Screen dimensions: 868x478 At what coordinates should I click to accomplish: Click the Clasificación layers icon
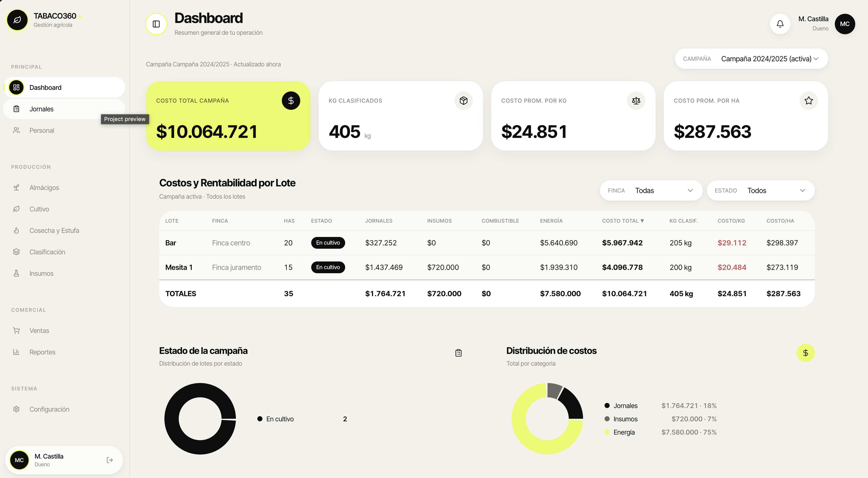[16, 252]
